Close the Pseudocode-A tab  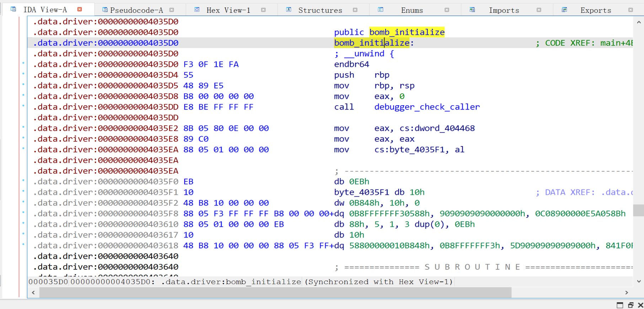click(x=172, y=10)
